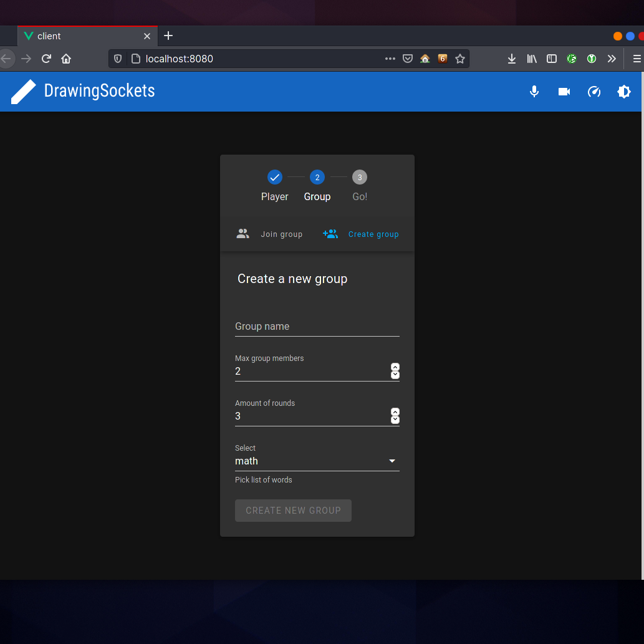Reload the page in browser
The height and width of the screenshot is (644, 644).
(x=46, y=59)
